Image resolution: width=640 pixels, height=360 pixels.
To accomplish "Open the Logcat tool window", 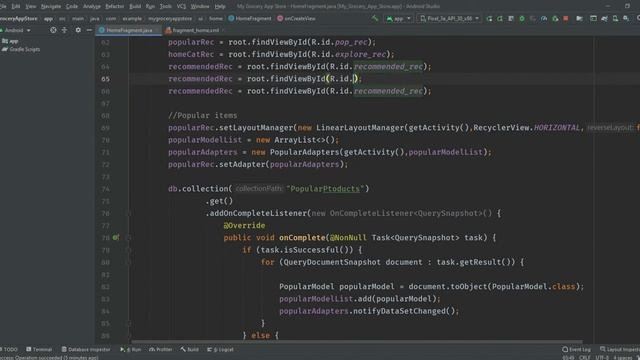I will pyautogui.click(x=220, y=349).
